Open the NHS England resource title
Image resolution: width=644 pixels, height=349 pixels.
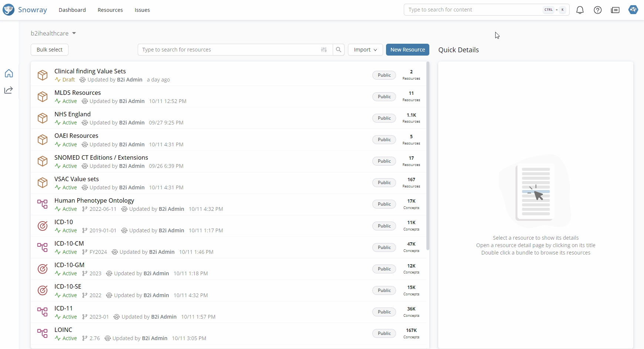pos(73,114)
